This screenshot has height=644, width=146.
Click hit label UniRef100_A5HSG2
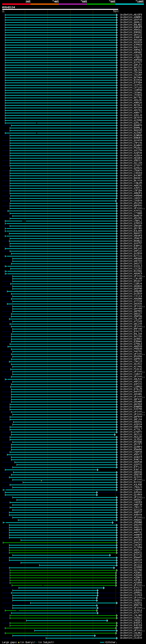click(x=131, y=30)
